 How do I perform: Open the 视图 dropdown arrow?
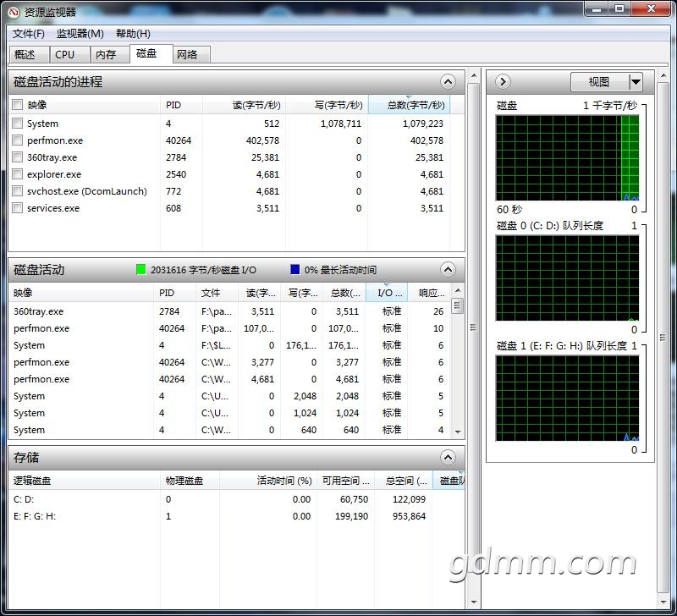tap(636, 82)
